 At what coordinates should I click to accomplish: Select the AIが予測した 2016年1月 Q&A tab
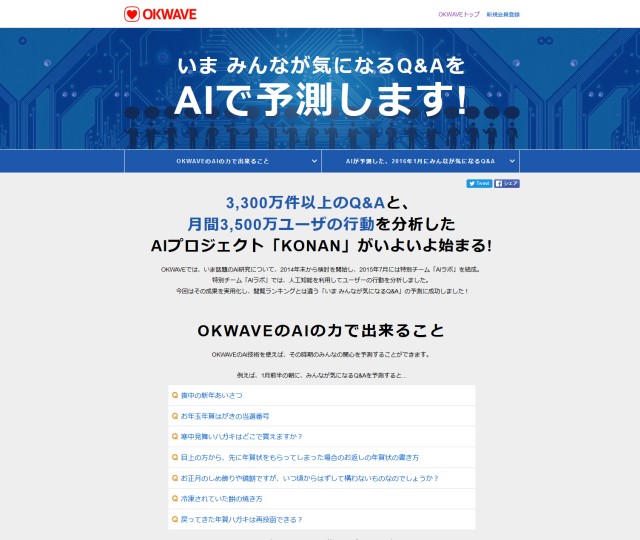pos(420,161)
